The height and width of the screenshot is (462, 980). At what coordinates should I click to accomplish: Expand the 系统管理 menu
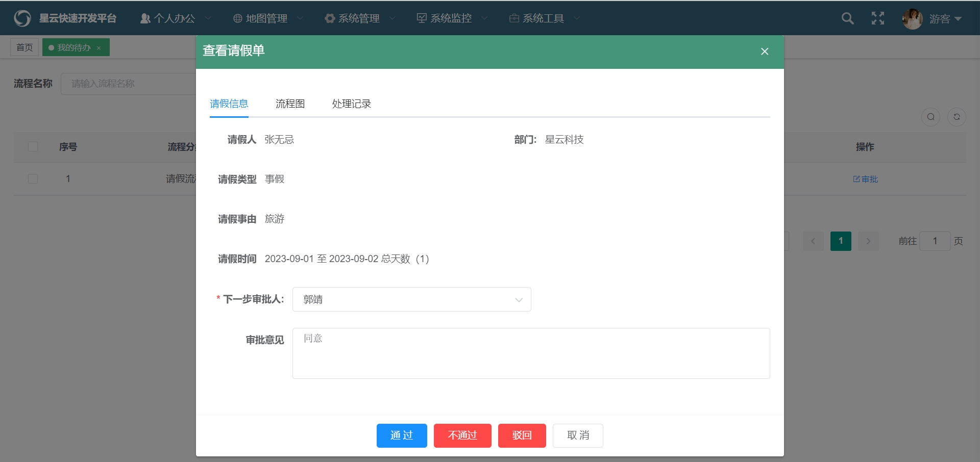point(359,18)
